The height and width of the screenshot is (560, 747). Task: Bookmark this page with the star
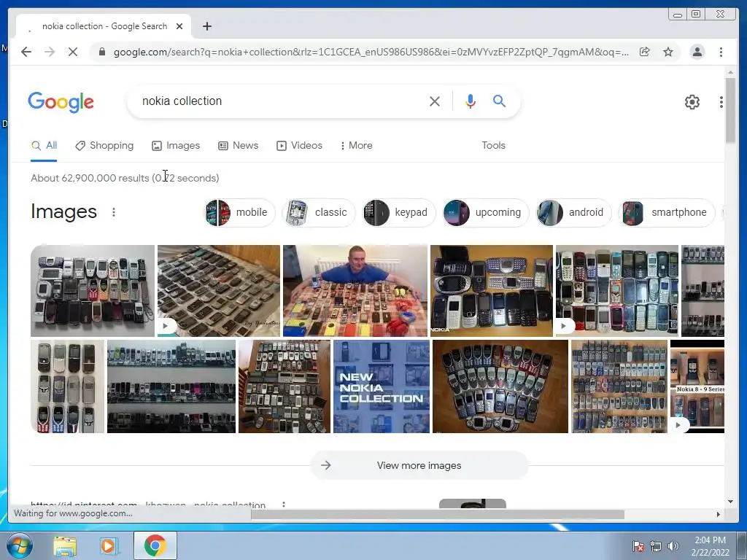[x=668, y=52]
